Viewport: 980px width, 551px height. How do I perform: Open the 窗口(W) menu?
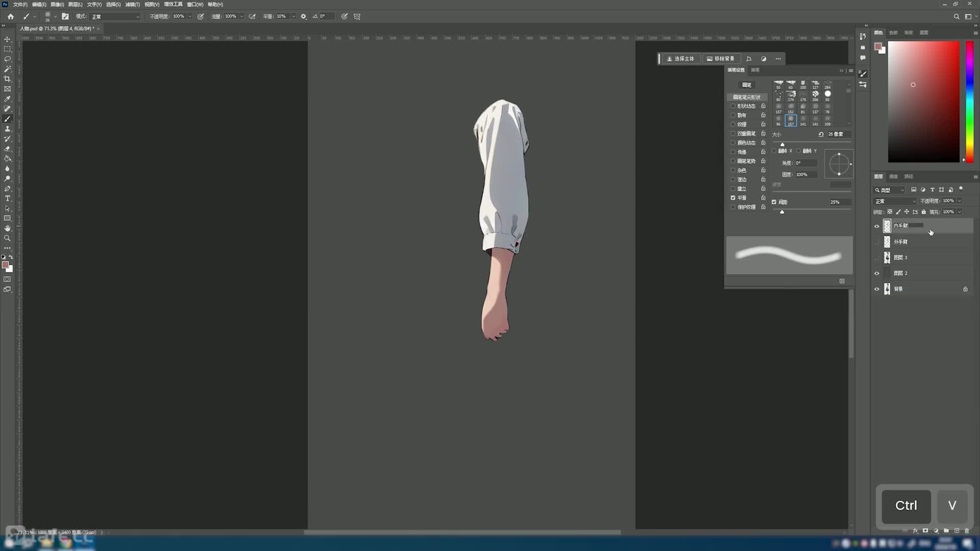pos(195,4)
